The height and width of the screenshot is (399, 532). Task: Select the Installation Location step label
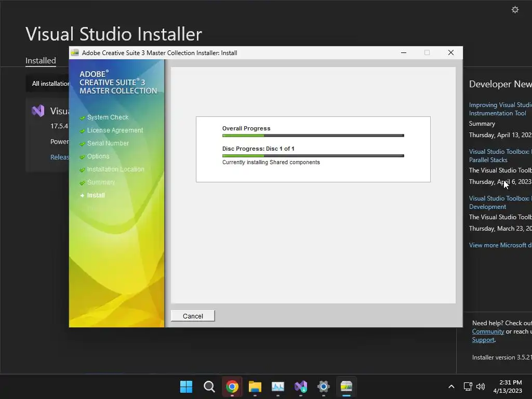tap(116, 169)
